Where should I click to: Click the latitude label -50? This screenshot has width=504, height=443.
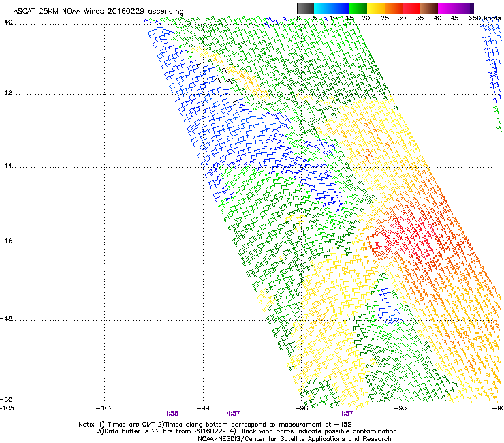[6, 399]
